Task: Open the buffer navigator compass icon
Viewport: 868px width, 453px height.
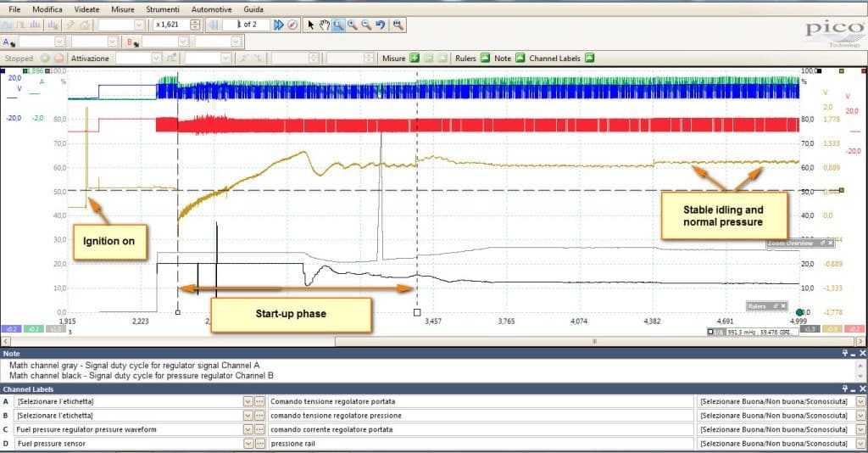Action: coord(292,25)
